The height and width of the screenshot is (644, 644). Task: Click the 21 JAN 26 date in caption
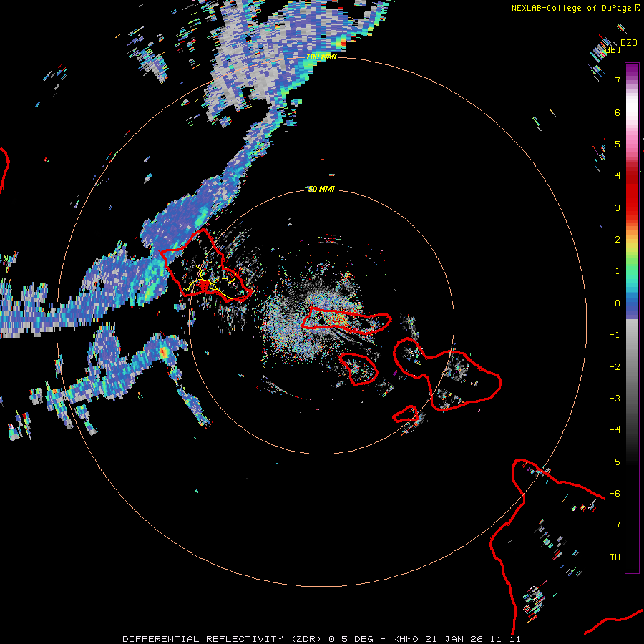tap(453, 639)
